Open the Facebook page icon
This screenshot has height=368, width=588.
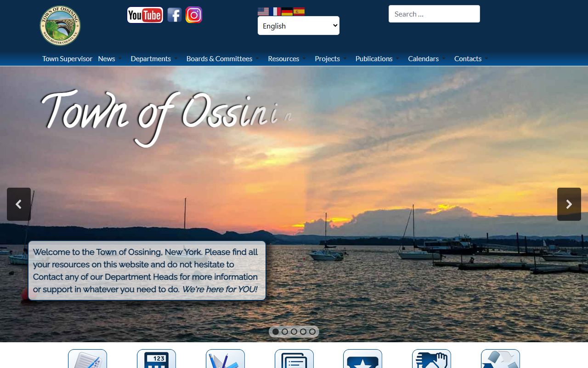point(174,15)
